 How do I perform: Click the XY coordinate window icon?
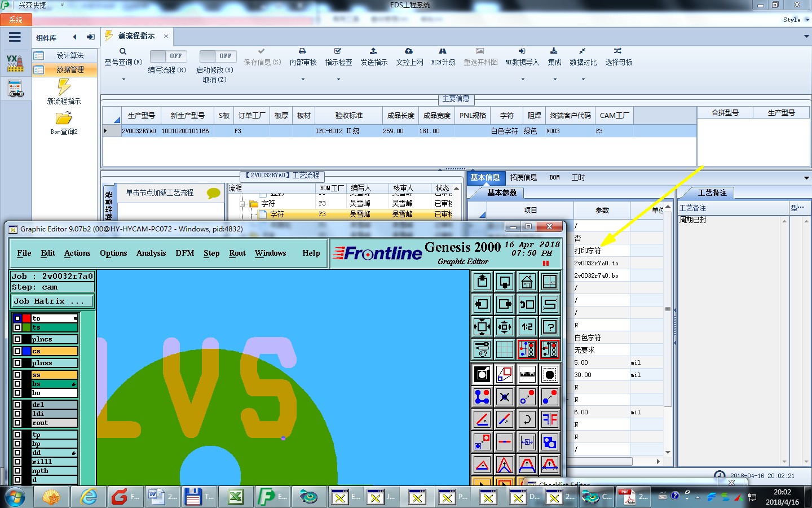[550, 281]
